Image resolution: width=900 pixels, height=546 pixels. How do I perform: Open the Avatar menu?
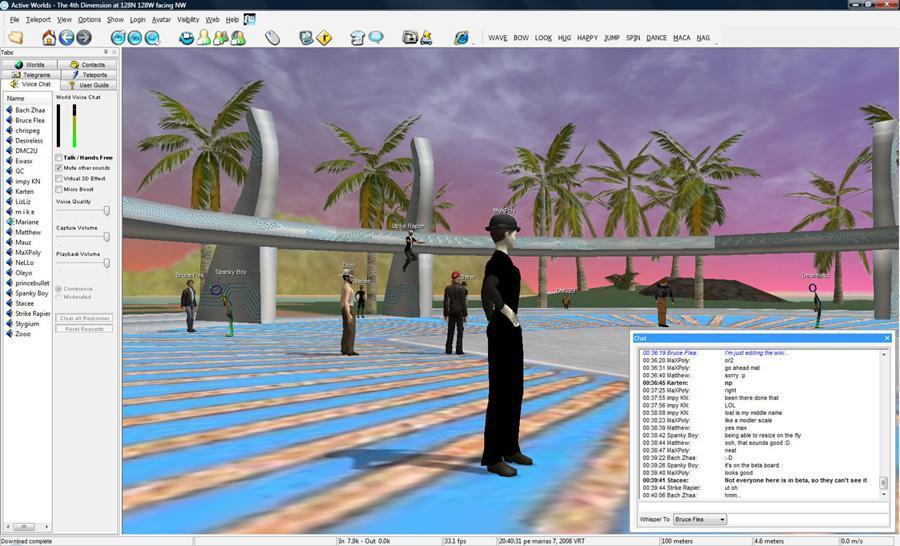161,20
